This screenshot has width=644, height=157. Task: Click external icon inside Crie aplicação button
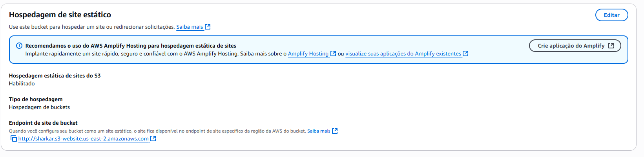(611, 46)
